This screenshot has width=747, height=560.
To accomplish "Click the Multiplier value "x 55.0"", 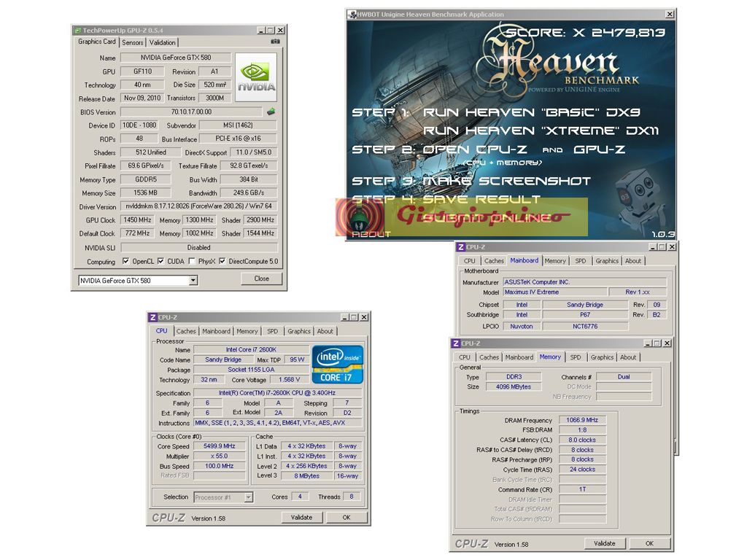I will click(x=219, y=456).
